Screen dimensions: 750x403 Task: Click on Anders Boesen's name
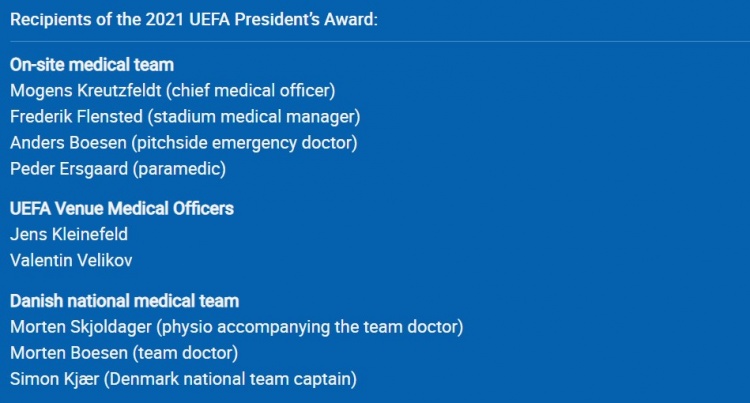(68, 143)
